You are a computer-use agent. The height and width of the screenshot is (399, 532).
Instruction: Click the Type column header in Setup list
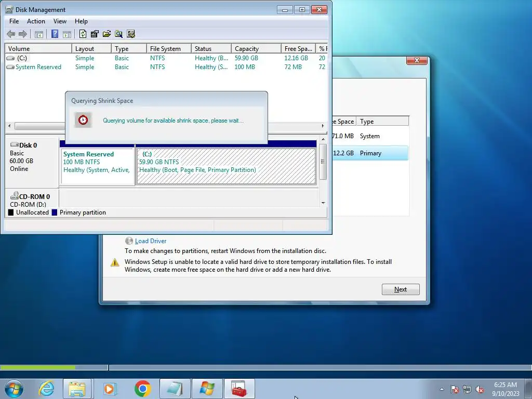coord(382,121)
